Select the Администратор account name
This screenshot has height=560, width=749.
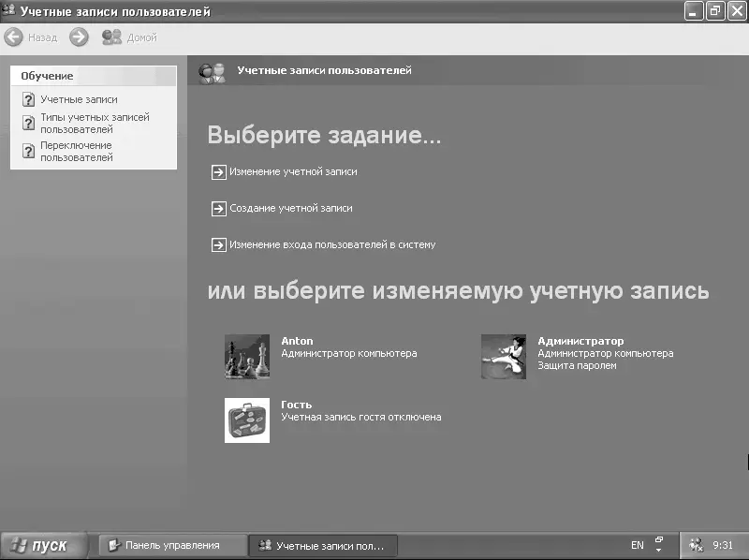[x=580, y=341]
